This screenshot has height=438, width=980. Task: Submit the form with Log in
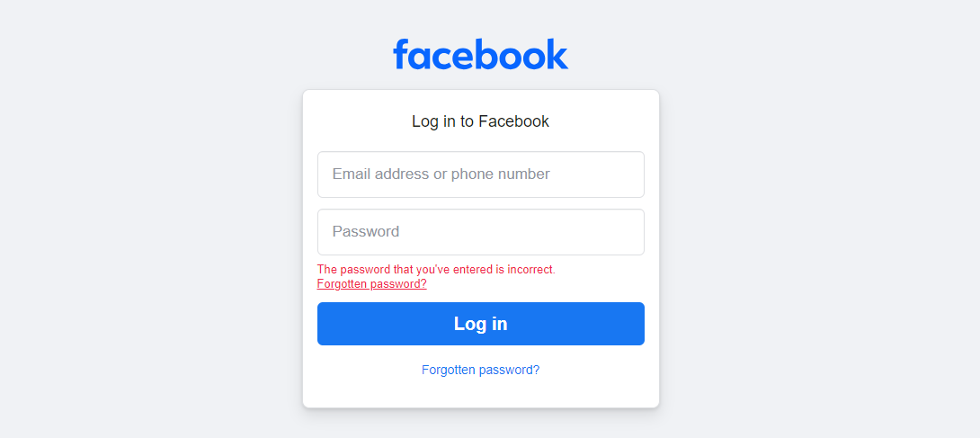(x=480, y=324)
